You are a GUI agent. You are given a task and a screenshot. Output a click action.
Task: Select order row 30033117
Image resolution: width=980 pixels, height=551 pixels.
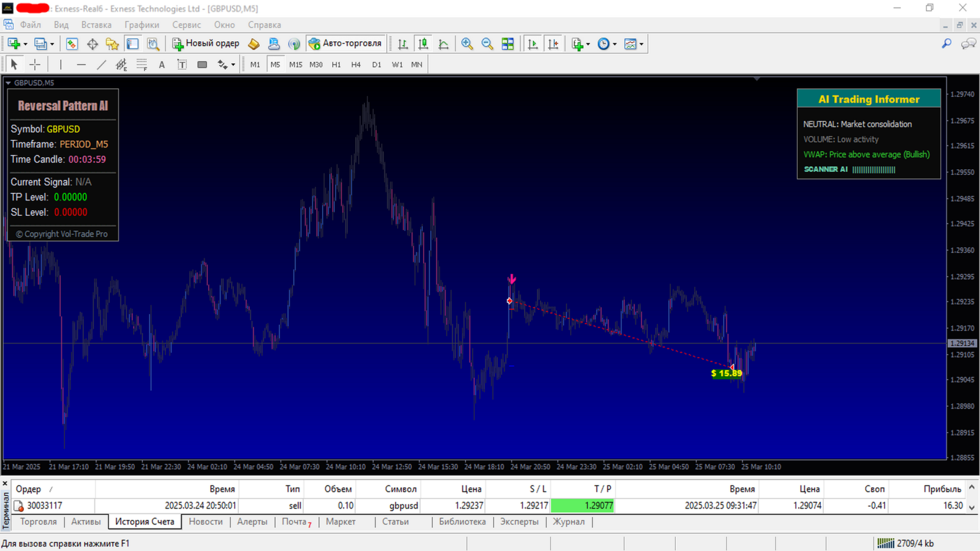pos(487,506)
